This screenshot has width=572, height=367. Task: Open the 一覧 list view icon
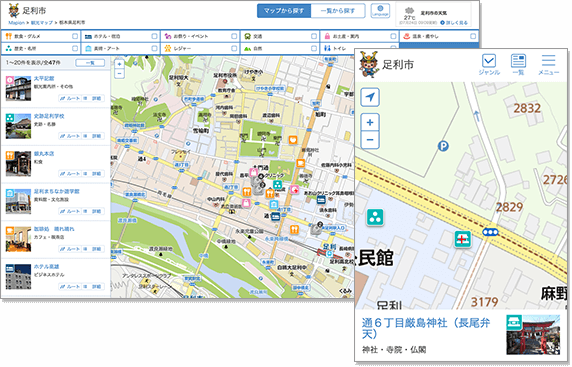click(x=518, y=65)
